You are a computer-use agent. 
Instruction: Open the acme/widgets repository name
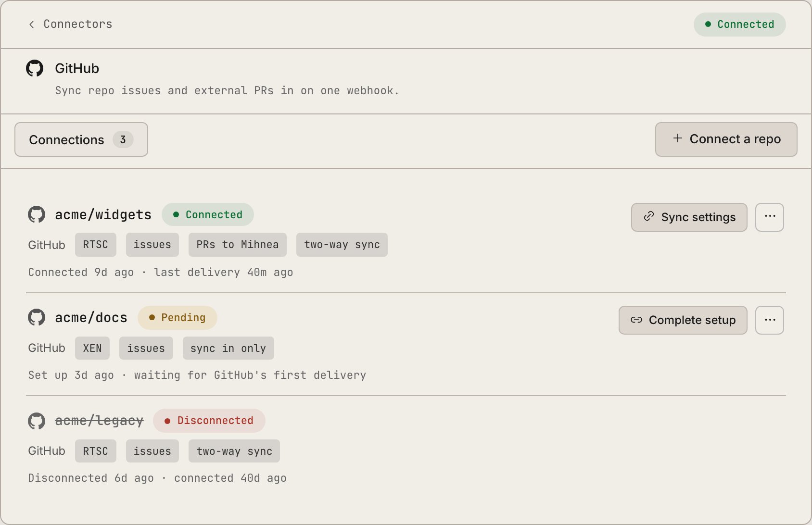pos(103,214)
